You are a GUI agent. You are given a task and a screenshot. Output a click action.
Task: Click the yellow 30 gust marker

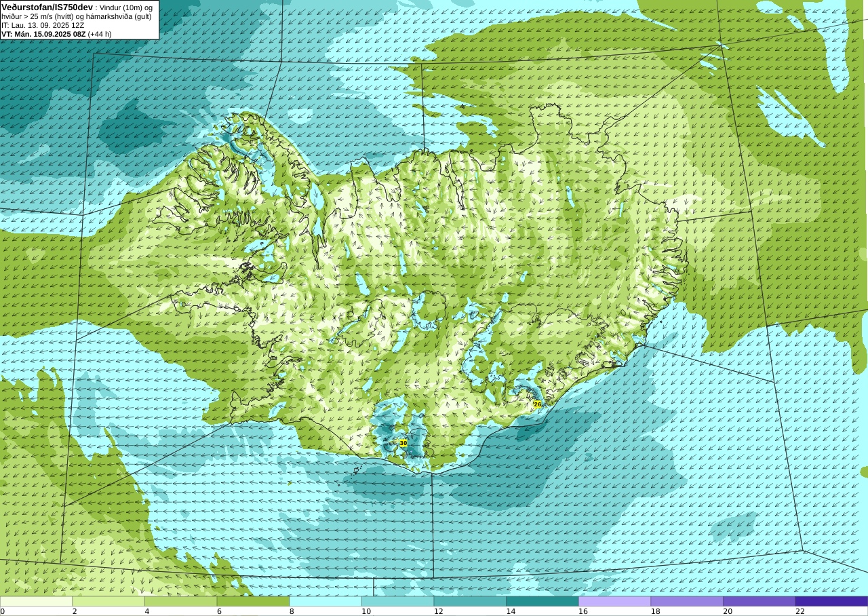point(403,443)
